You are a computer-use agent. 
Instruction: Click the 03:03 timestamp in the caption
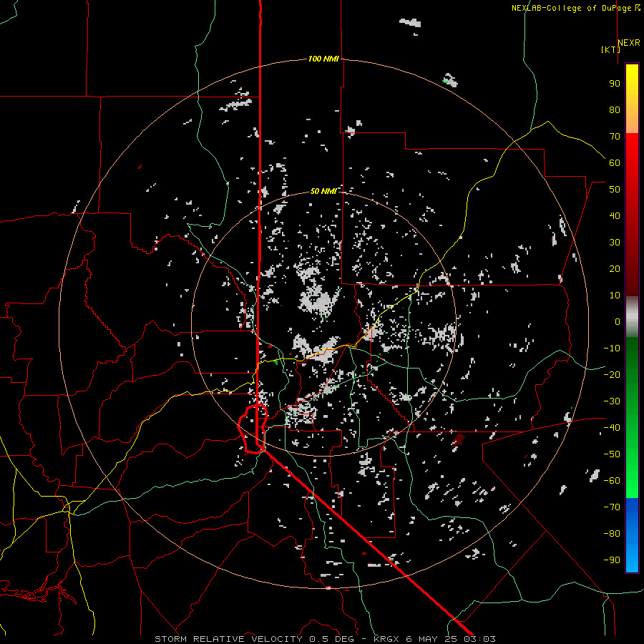pyautogui.click(x=479, y=639)
